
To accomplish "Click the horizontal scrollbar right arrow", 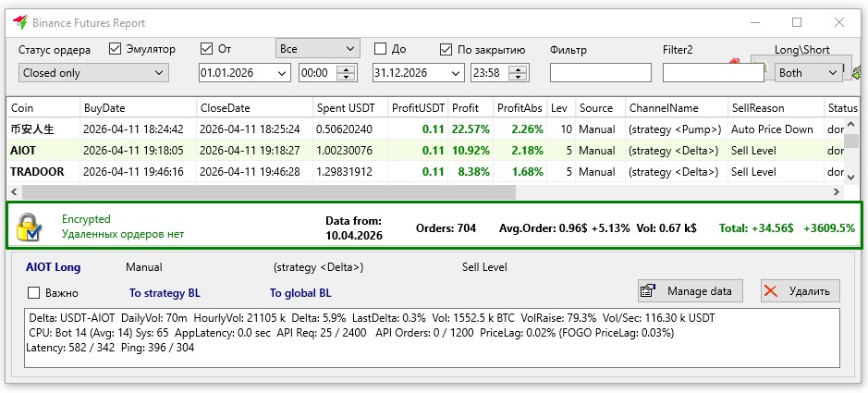I will pos(836,191).
